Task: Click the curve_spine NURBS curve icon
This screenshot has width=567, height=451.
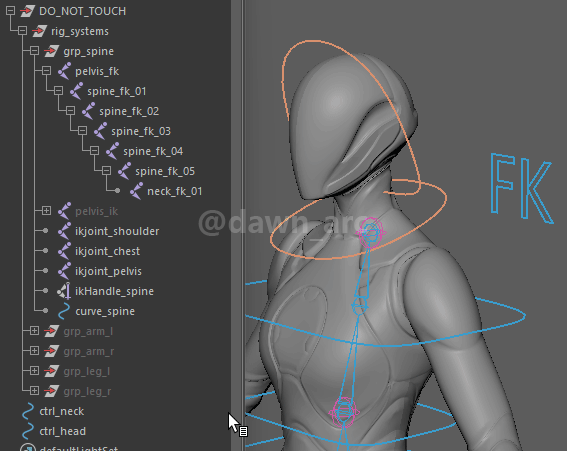Action: click(64, 311)
